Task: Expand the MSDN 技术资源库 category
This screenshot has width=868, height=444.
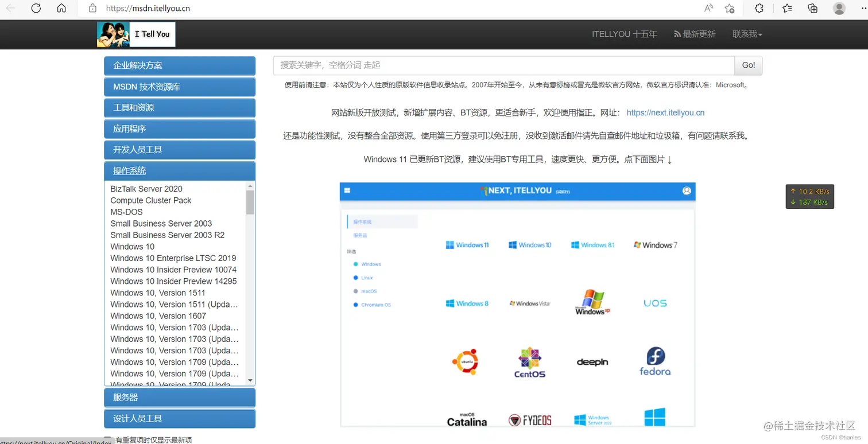Action: pos(180,87)
